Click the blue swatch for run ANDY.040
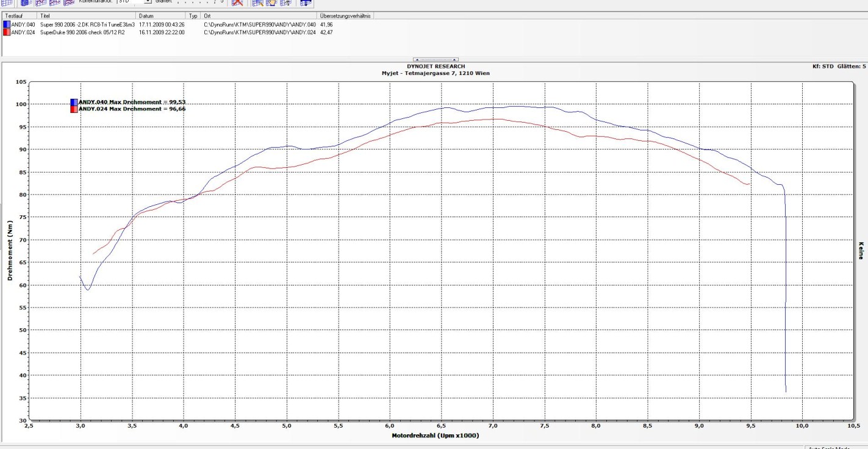 [x=6, y=24]
